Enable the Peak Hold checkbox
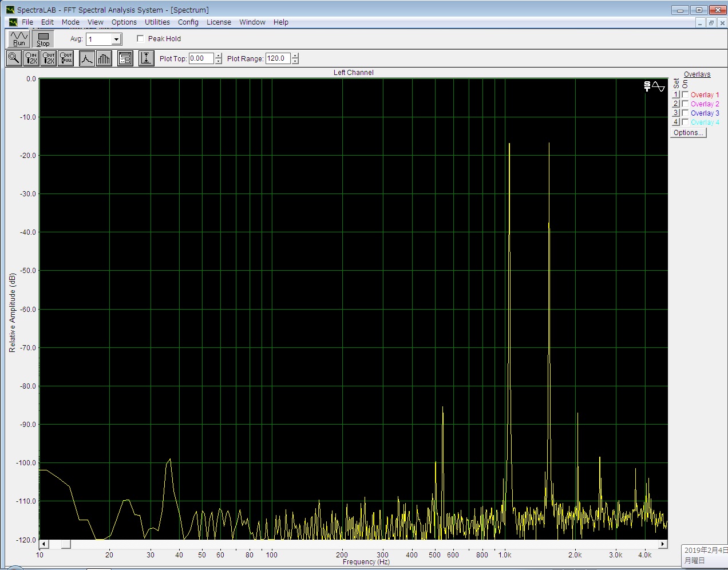The height and width of the screenshot is (570, 728). click(140, 39)
